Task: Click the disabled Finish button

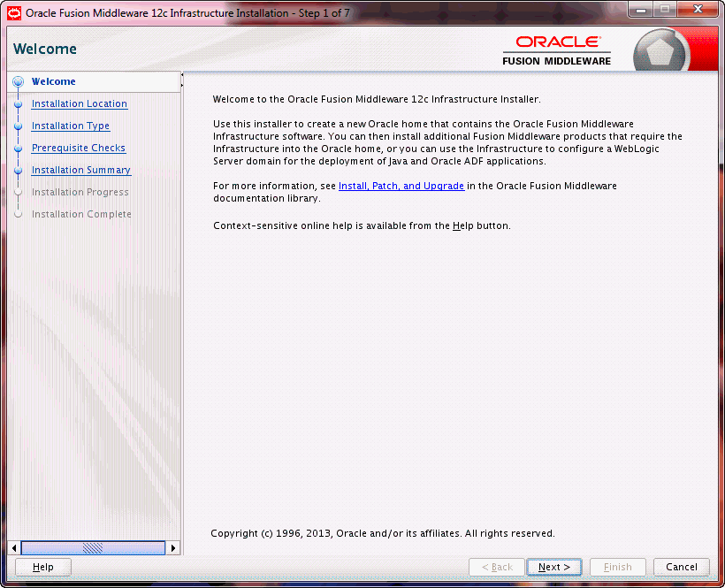Action: tap(617, 567)
